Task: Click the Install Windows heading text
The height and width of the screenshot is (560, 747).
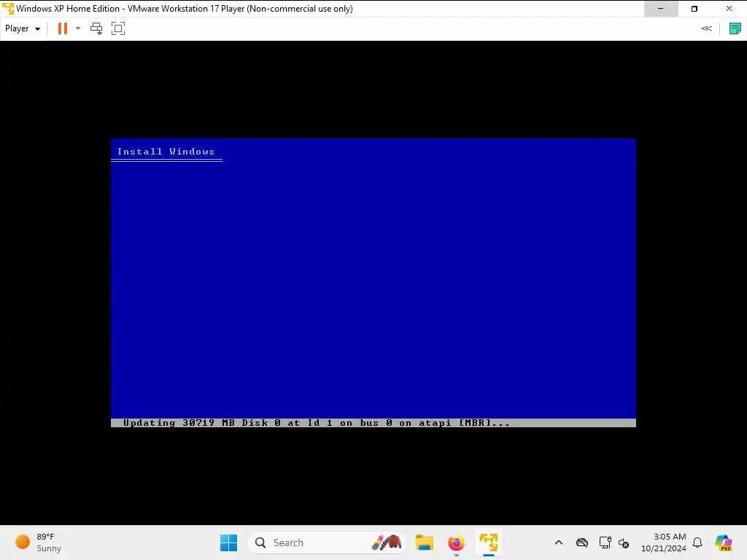Action: 166,152
